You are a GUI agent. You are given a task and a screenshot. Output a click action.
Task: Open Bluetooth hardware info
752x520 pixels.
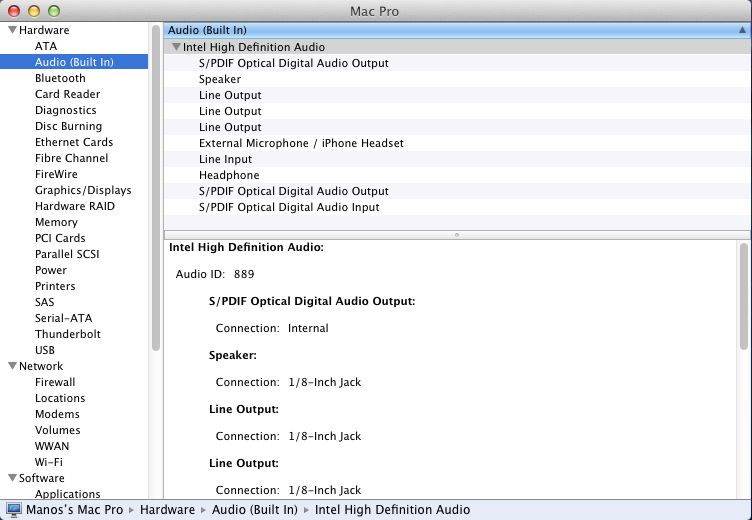(60, 78)
